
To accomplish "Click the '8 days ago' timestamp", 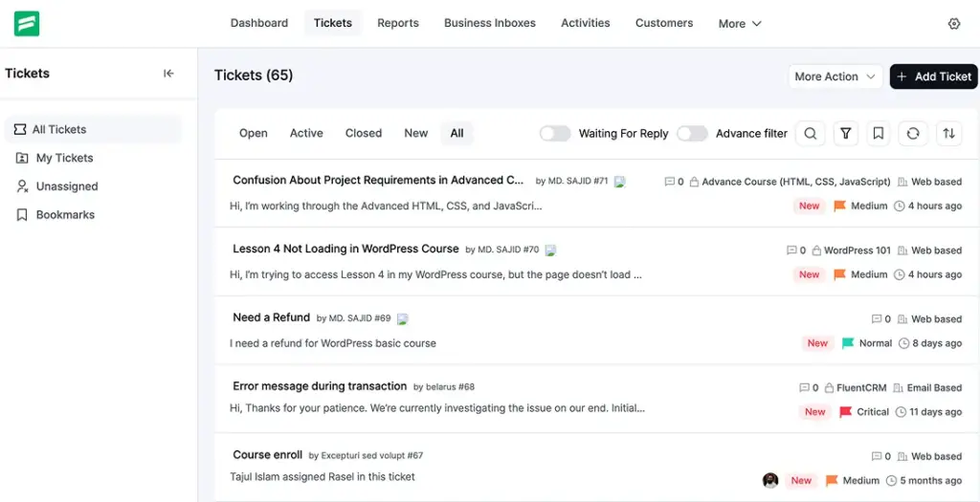I will [x=937, y=343].
